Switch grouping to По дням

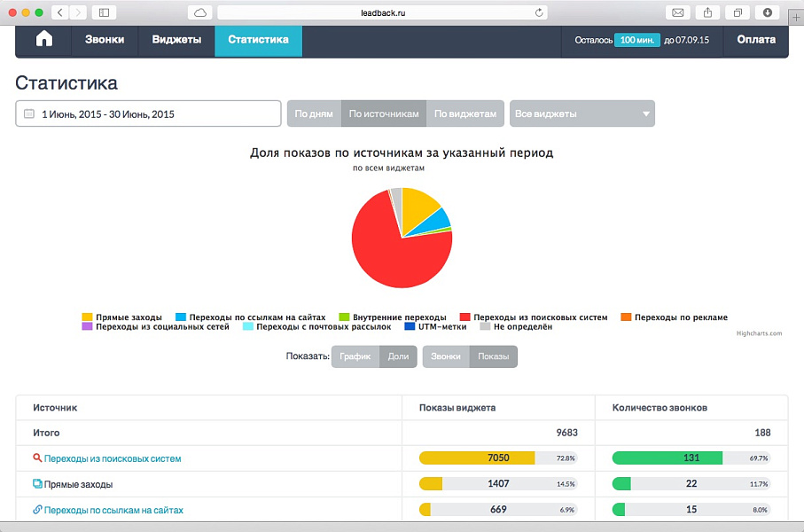313,113
